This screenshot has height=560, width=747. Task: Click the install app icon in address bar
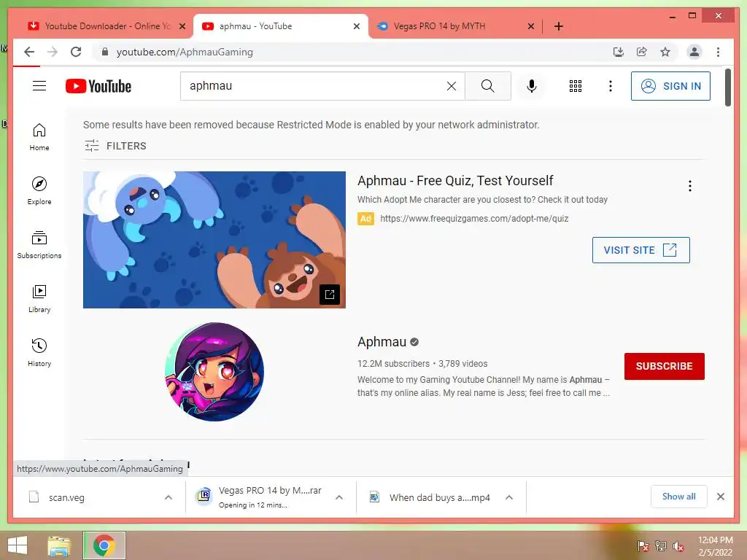click(x=619, y=52)
